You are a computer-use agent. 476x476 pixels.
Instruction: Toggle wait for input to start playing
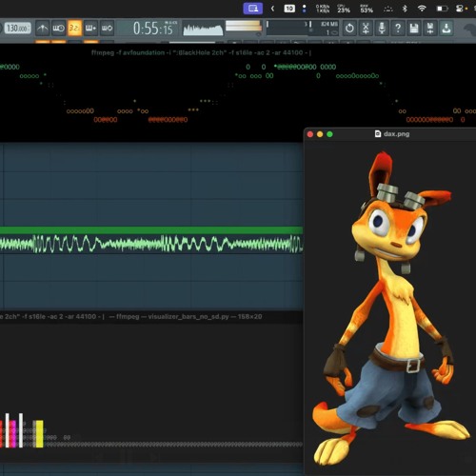pos(58,29)
